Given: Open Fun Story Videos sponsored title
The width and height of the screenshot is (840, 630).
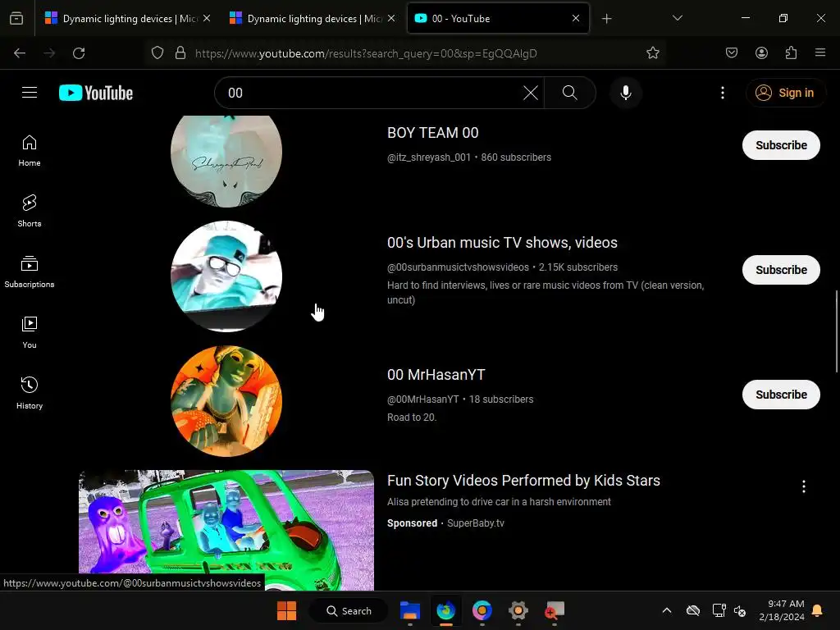Looking at the screenshot, I should coord(523,481).
